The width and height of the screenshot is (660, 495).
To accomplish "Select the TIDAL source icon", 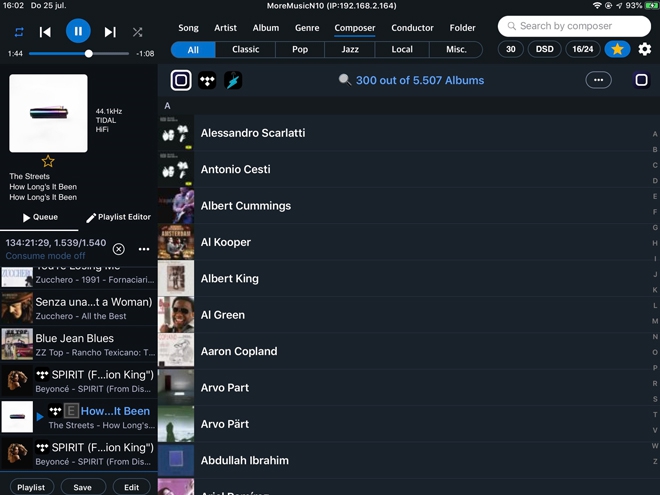I will point(207,80).
